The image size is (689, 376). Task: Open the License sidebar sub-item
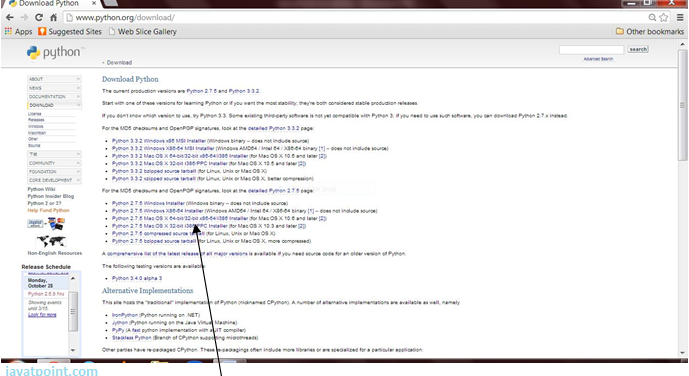pos(35,114)
